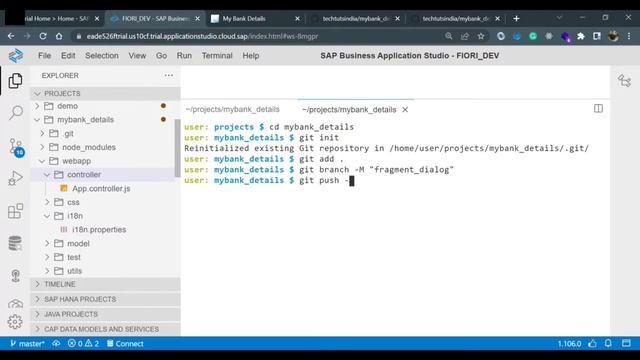Open Source Control with 10 changes badge
The width and height of the screenshot is (640, 360).
pyautogui.click(x=16, y=147)
